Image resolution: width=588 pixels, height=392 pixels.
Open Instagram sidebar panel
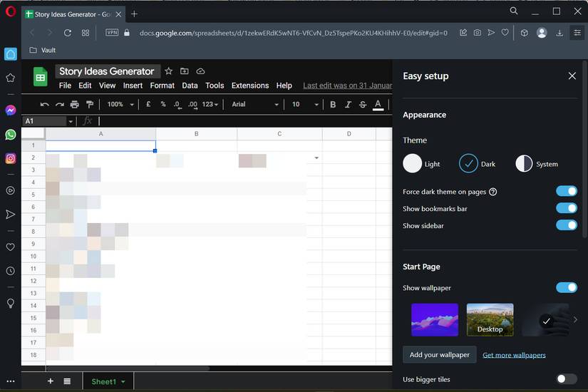click(11, 158)
